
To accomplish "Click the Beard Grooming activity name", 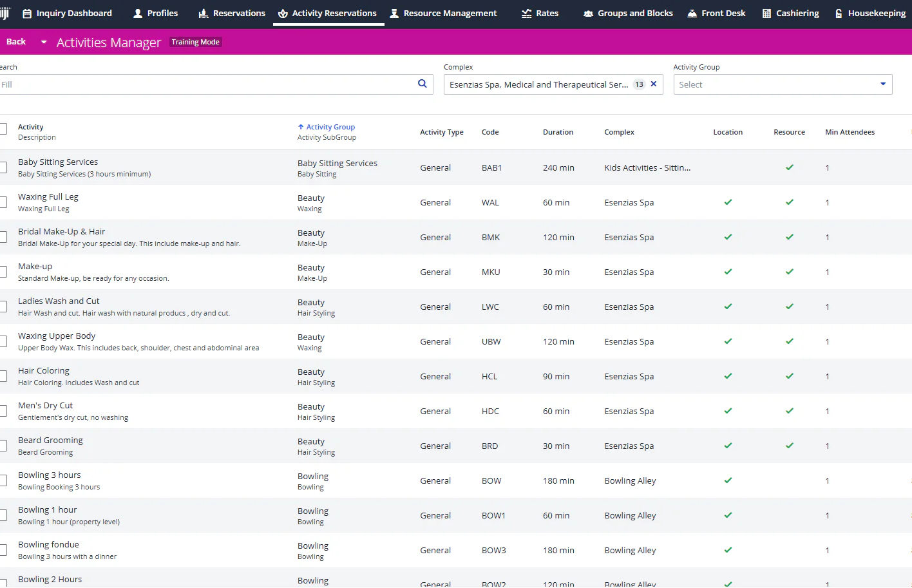I will tap(50, 441).
